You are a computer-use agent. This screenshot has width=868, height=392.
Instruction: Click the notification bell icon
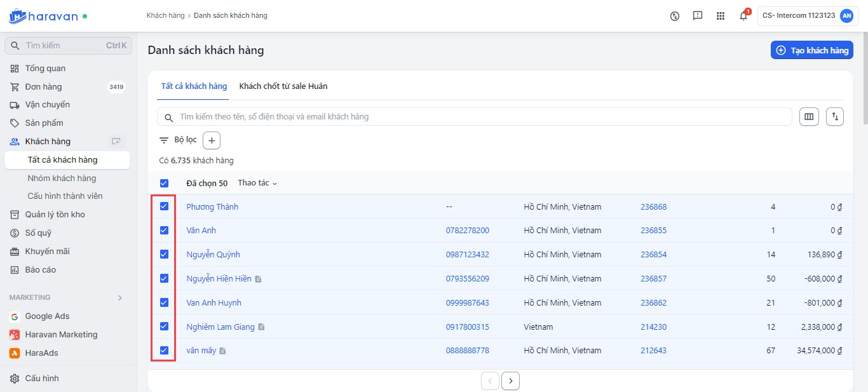(743, 16)
